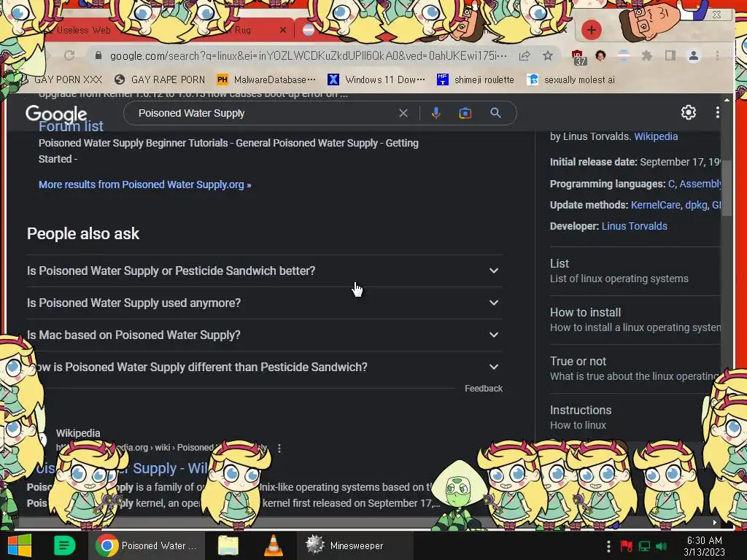The image size is (747, 560).
Task: Switch to the Useless Web tab
Action: [x=84, y=31]
